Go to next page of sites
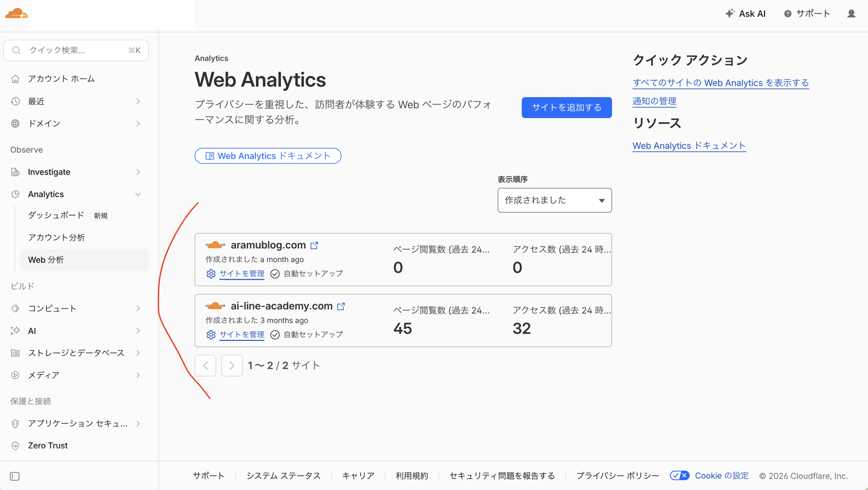Image resolution: width=868 pixels, height=490 pixels. point(232,365)
